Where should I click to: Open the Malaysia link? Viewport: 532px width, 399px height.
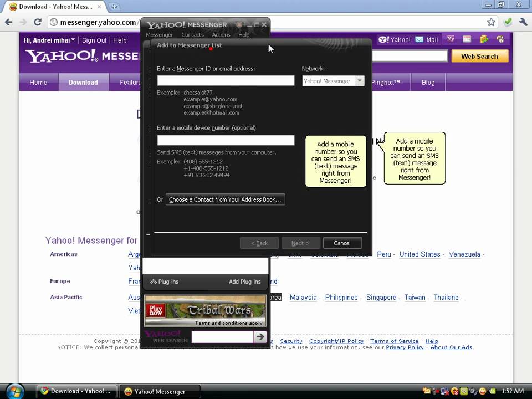[303, 298]
